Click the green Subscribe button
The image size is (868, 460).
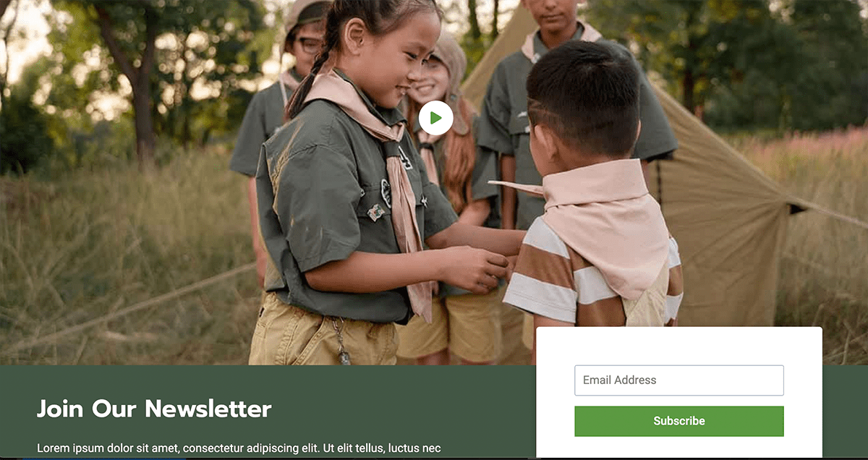pyautogui.click(x=679, y=421)
